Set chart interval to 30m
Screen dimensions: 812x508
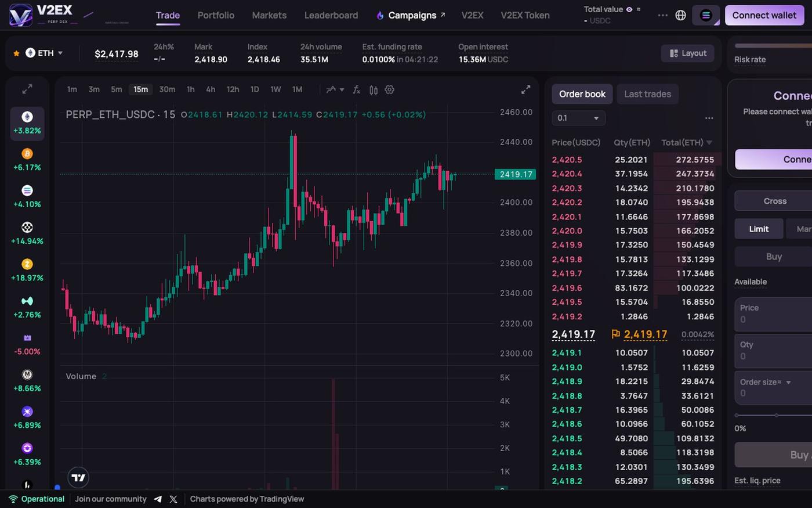(167, 89)
